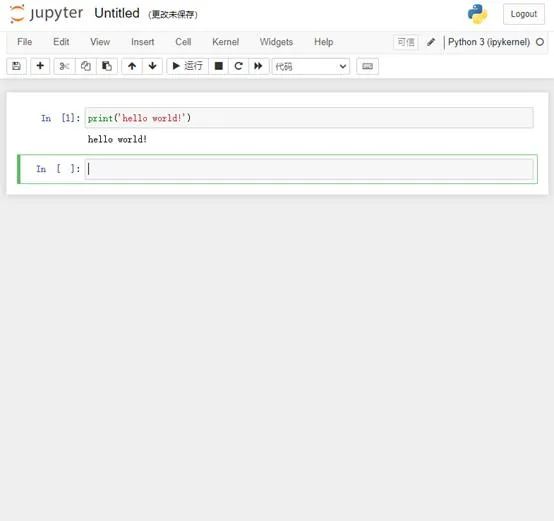554x521 pixels.
Task: Move selected cell down arrow
Action: pyautogui.click(x=152, y=66)
